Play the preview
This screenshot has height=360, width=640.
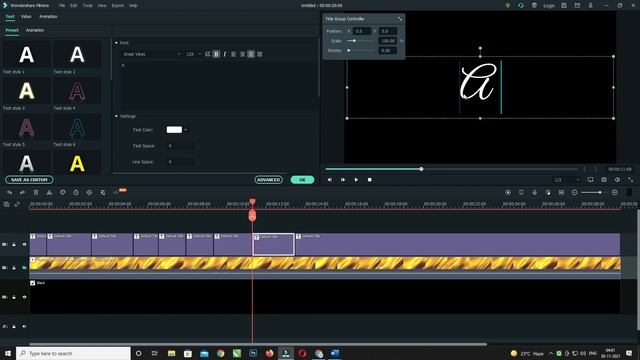[356, 180]
